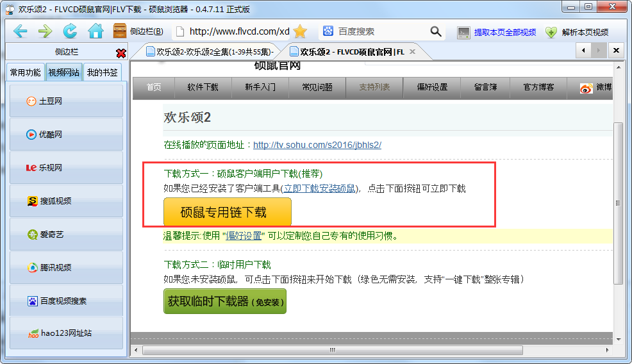Click 提取本页全部视频 toolbar button
The width and height of the screenshot is (632, 364).
point(497,32)
